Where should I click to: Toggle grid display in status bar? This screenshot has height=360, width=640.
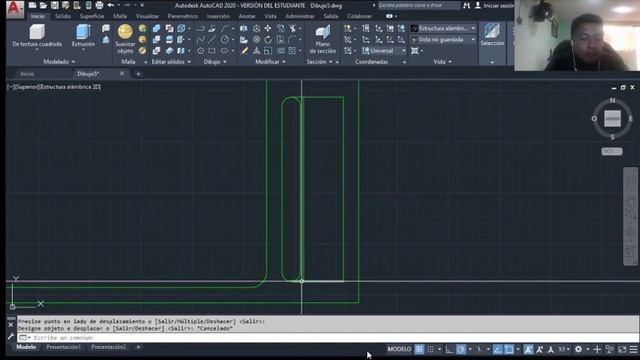419,349
